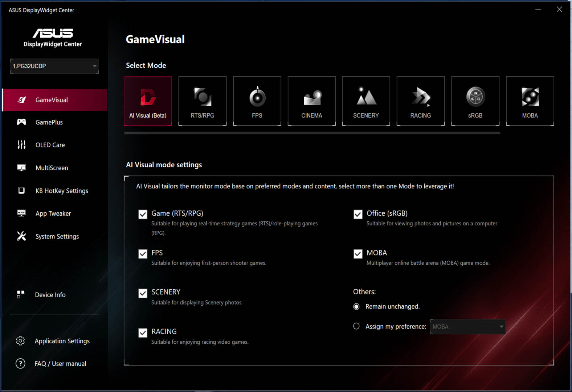
Task: Go to the MultiScreen menu label
Action: (x=52, y=168)
